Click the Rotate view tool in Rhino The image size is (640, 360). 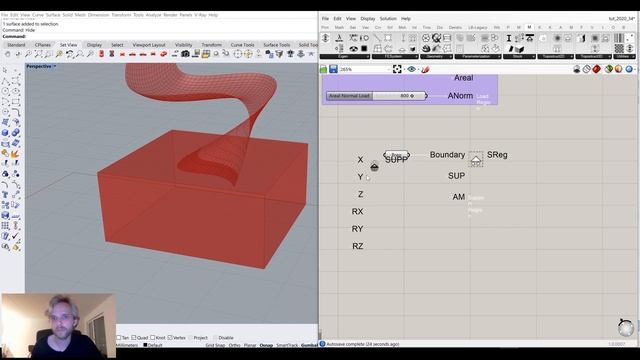click(x=18, y=54)
